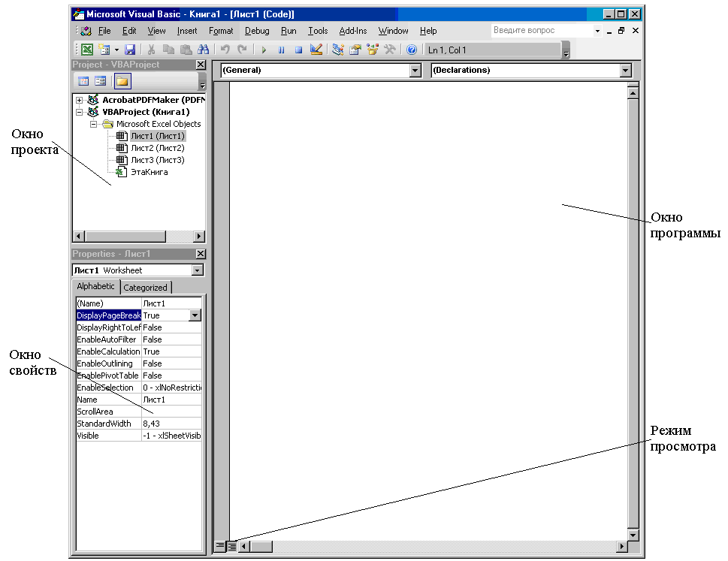Toggle Folders button in Project panel

[x=122, y=81]
